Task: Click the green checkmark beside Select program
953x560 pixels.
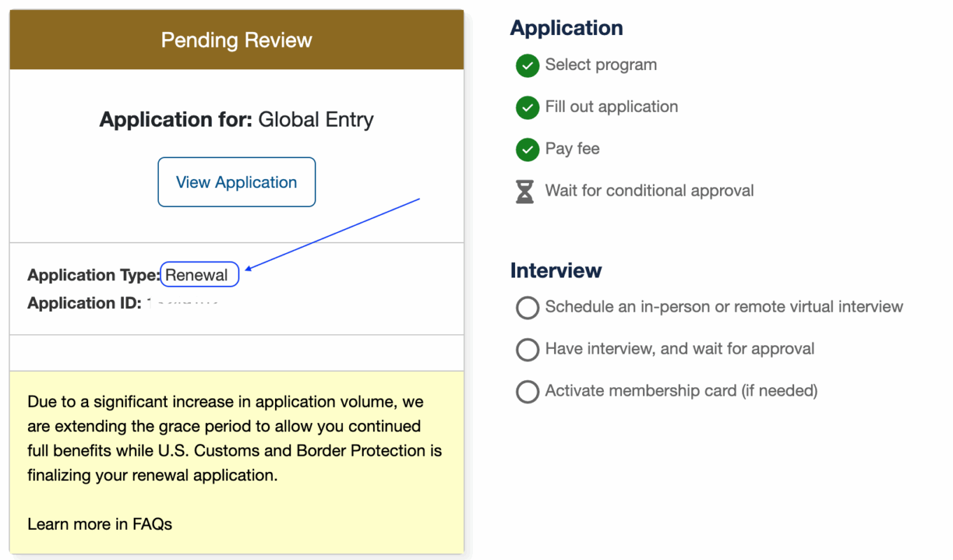Action: pyautogui.click(x=527, y=66)
